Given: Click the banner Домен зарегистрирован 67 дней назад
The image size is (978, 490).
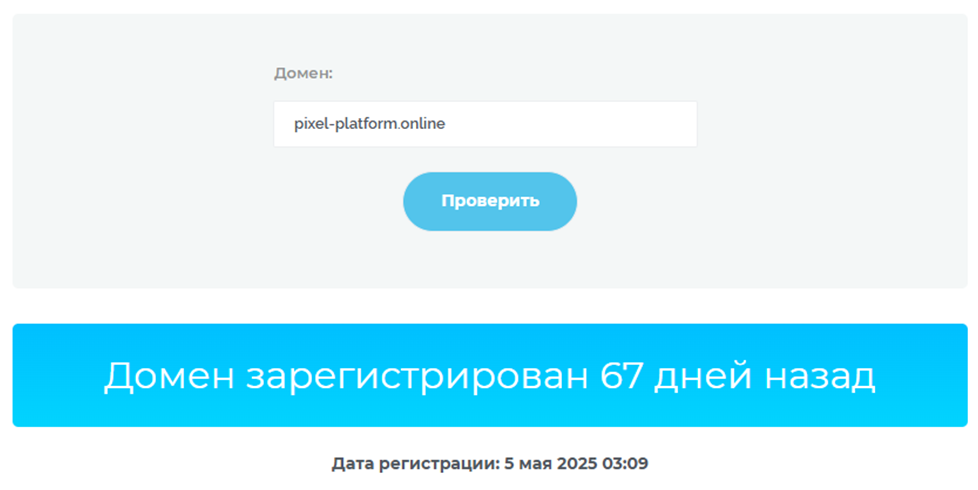Looking at the screenshot, I should 490,375.
